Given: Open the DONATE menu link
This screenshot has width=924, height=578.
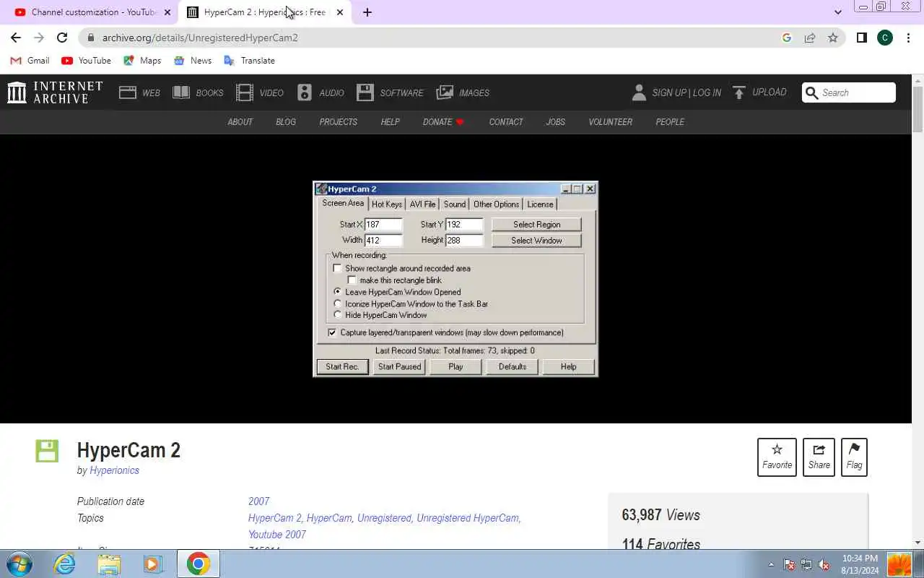Looking at the screenshot, I should pos(443,122).
